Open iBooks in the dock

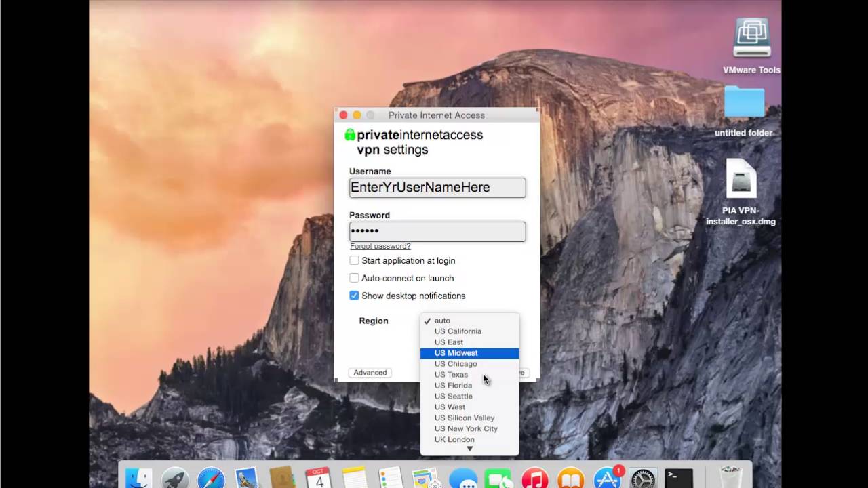click(x=571, y=478)
